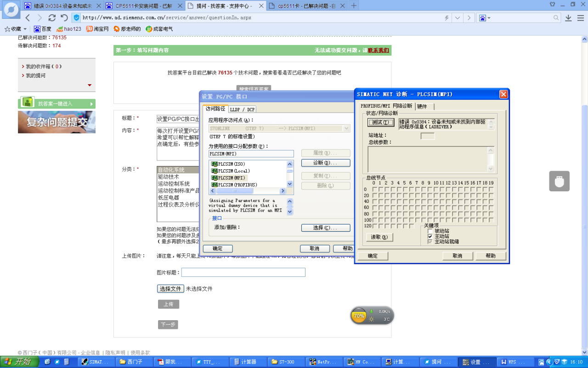The height and width of the screenshot is (368, 588).
Task: Click 选择文件 file chooser button
Action: tap(170, 289)
